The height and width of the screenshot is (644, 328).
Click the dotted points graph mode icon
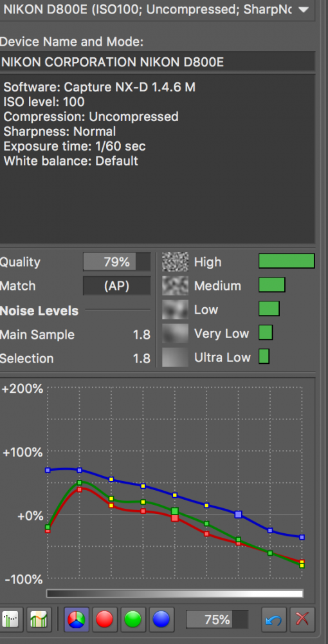coord(11,620)
